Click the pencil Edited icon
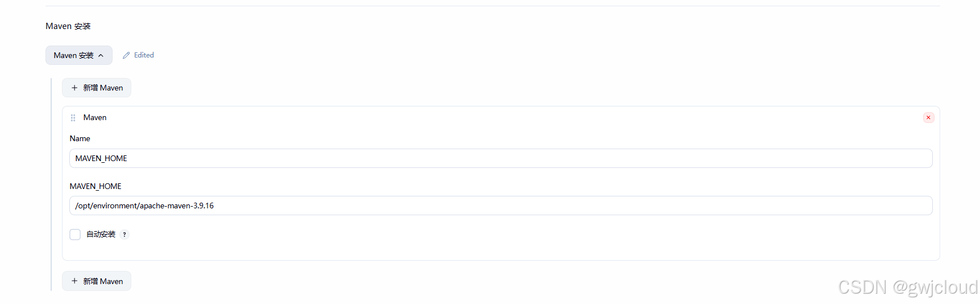This screenshot has height=304, width=980. click(126, 55)
